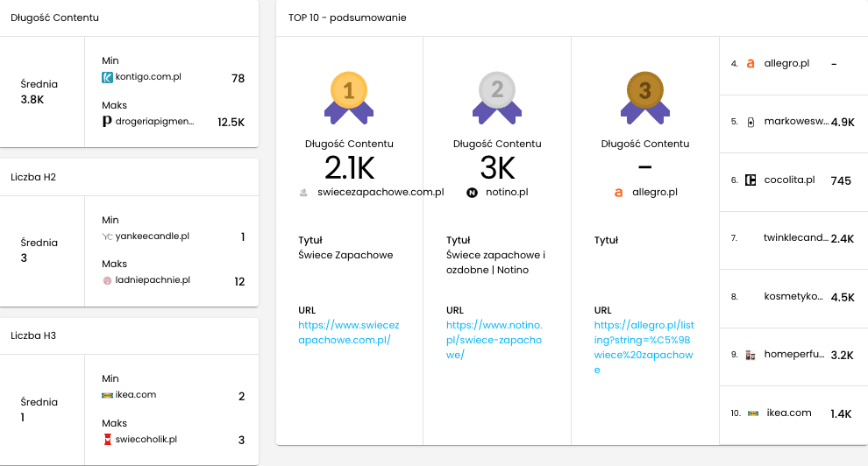Viewport: 868px width, 466px height.
Task: Click the TOP 10 - podsumowanie header
Action: point(347,18)
